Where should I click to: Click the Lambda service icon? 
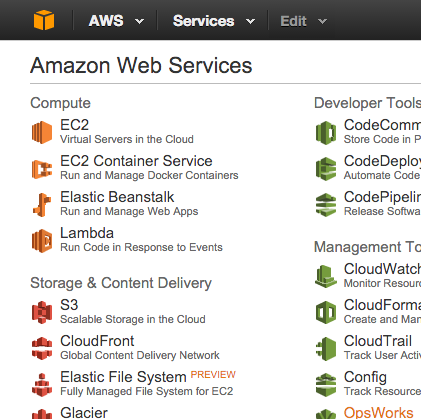42,241
